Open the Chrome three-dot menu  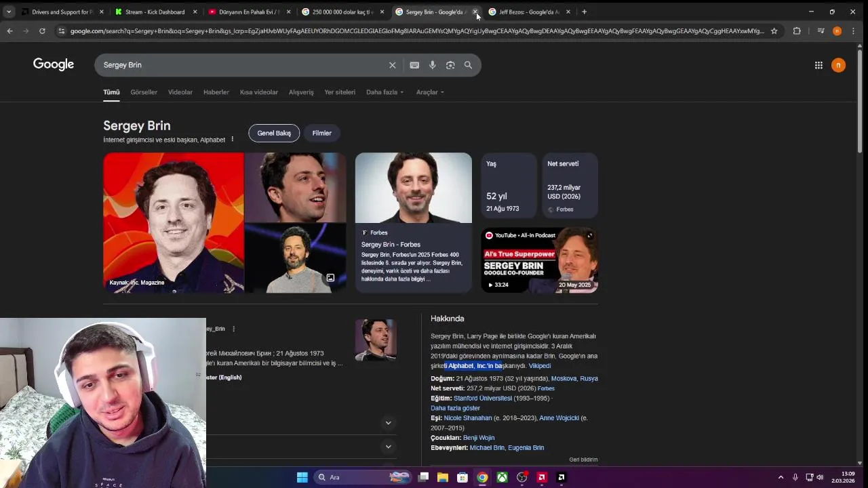click(x=853, y=31)
